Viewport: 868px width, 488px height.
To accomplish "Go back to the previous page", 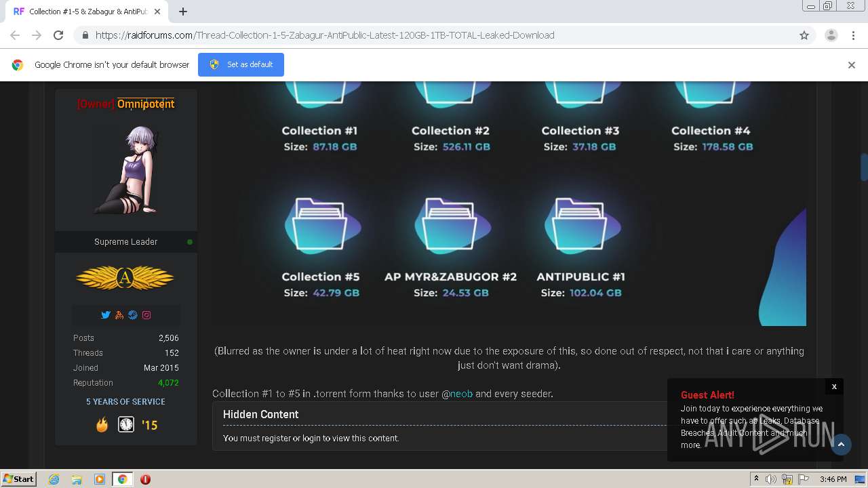I will (15, 35).
